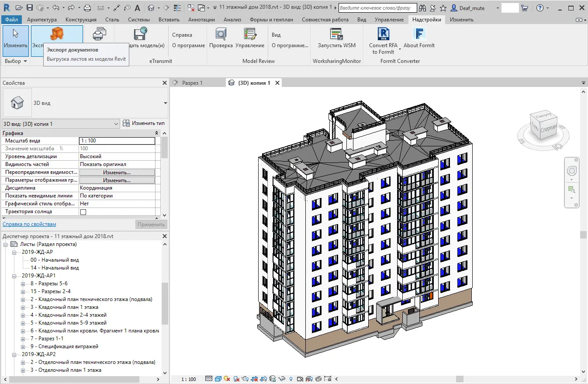
Task: Switch to the Архитектура ribbon tab
Action: pyautogui.click(x=42, y=20)
